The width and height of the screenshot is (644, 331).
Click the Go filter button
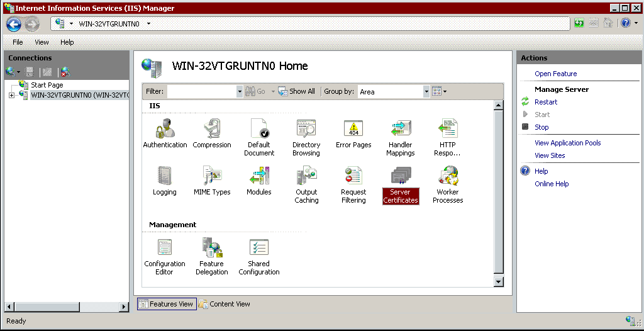[x=257, y=91]
